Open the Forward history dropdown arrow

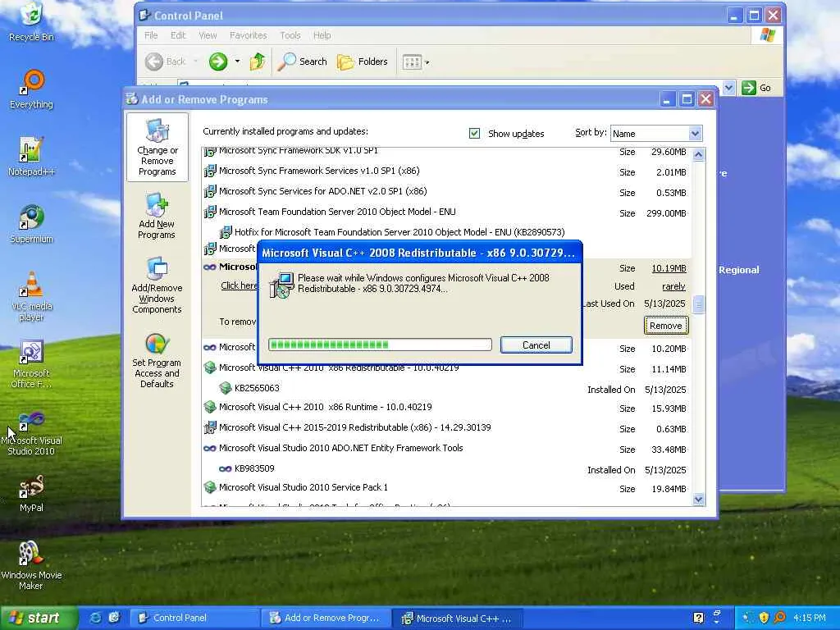pos(237,62)
